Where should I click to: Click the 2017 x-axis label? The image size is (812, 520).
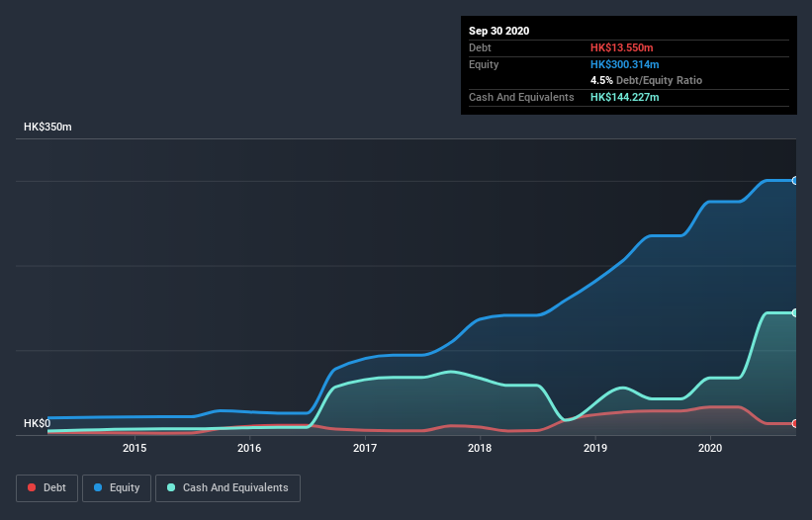pos(365,448)
